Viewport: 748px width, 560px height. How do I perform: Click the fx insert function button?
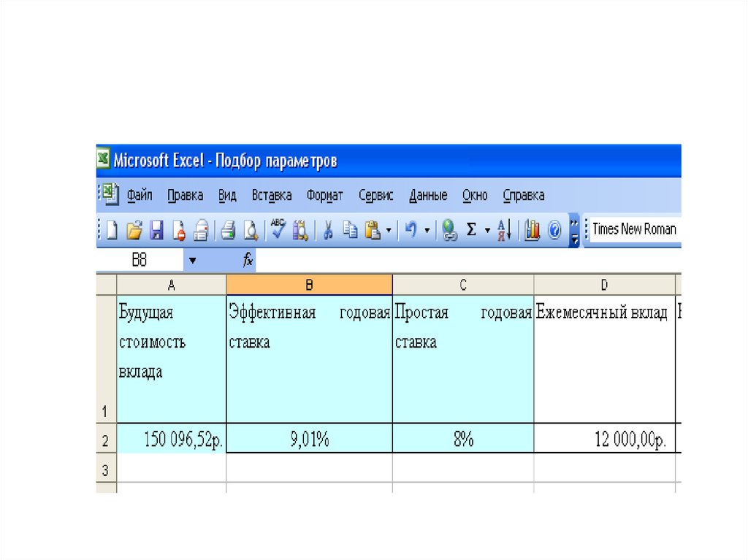[x=248, y=260]
